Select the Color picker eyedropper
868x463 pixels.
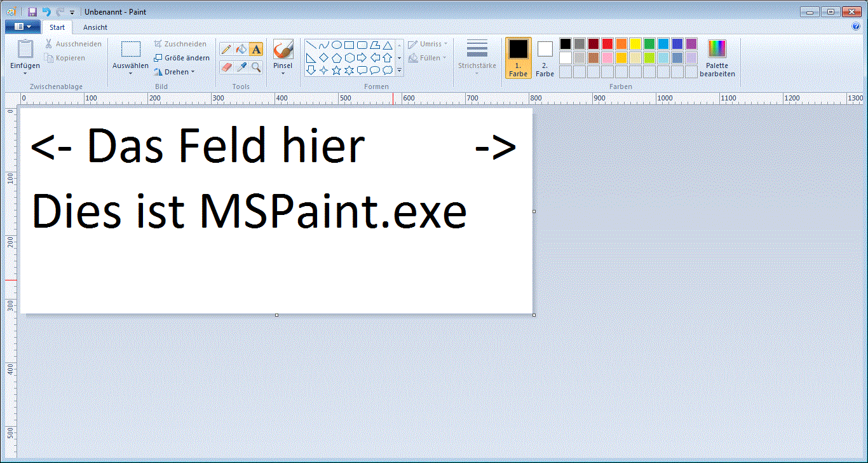241,67
